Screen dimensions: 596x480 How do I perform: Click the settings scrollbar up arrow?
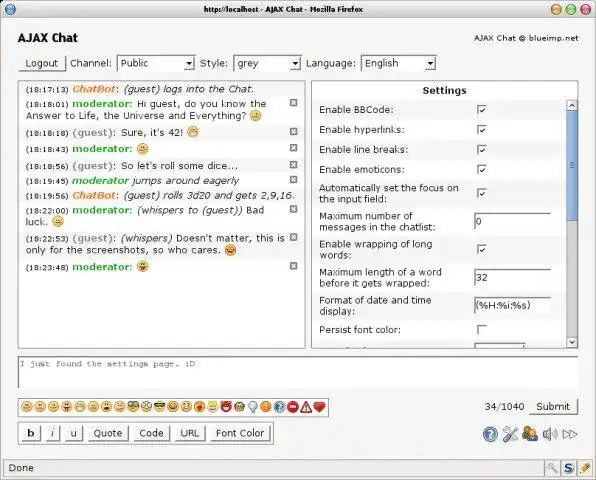point(572,105)
